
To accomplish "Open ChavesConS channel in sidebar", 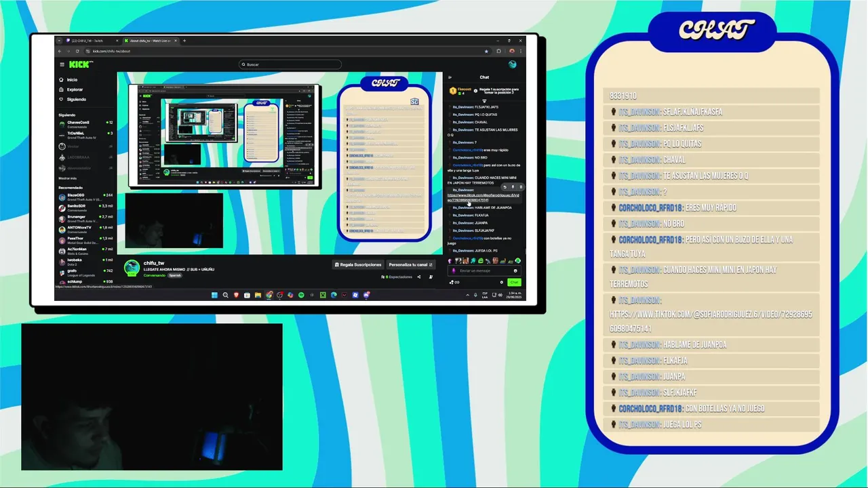I will click(85, 123).
